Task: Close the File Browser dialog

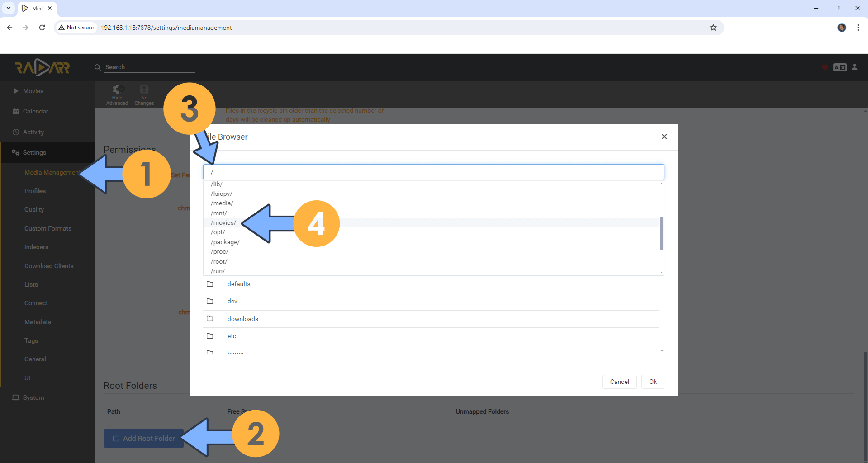Action: (664, 137)
